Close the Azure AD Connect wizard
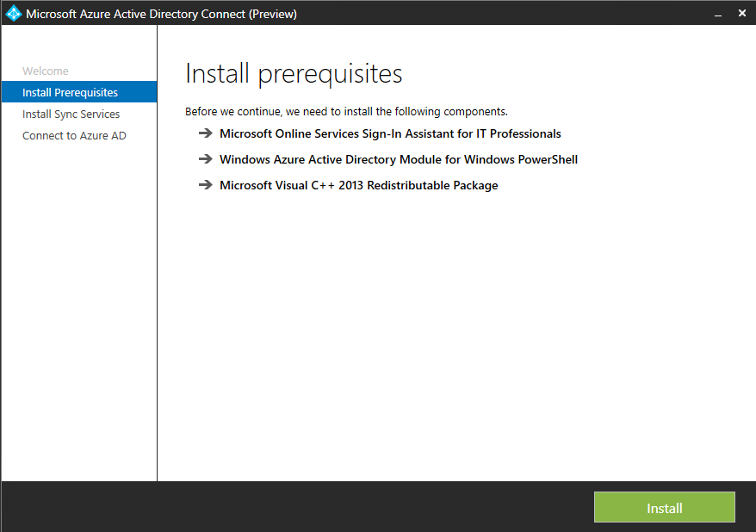 click(741, 14)
